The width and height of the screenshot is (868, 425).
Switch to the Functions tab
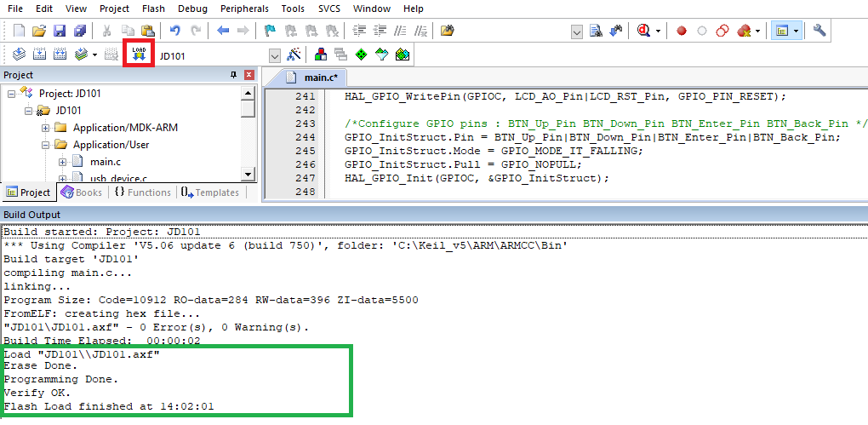[x=142, y=192]
